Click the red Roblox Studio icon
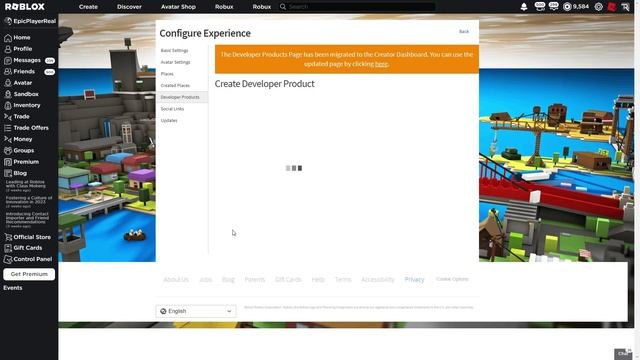The width and height of the screenshot is (640, 360). tap(611, 7)
